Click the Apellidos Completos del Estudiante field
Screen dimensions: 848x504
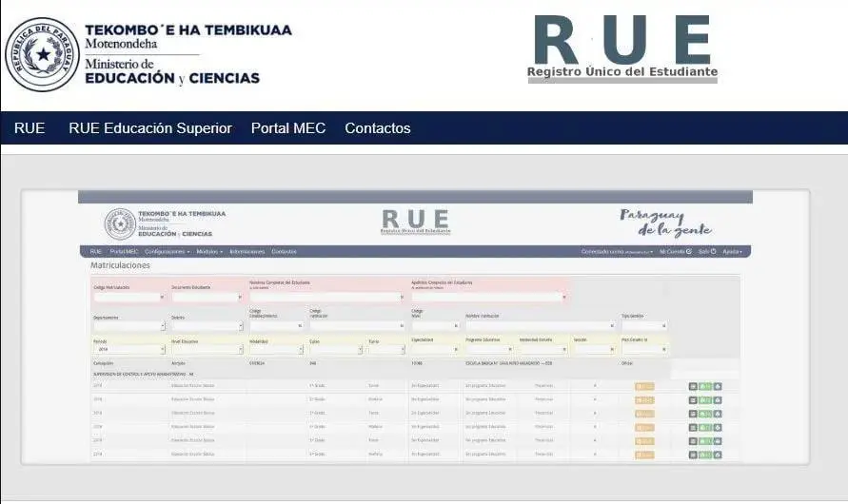489,297
